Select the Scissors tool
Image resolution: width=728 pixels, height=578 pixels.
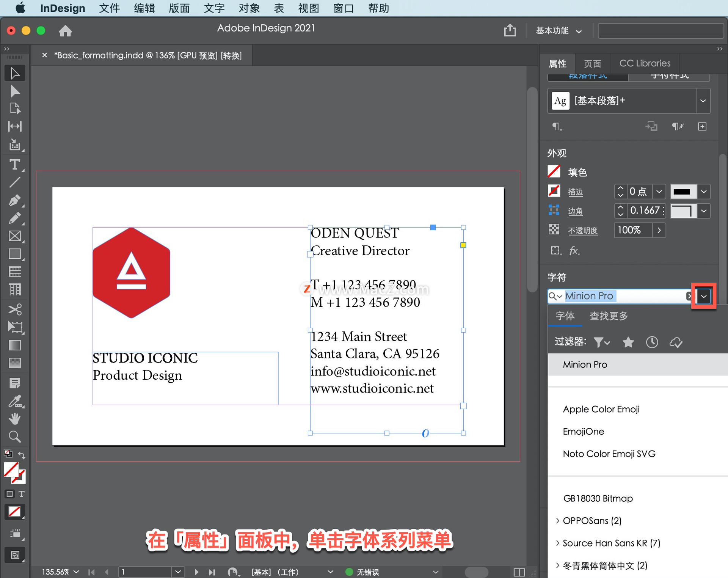click(x=15, y=309)
